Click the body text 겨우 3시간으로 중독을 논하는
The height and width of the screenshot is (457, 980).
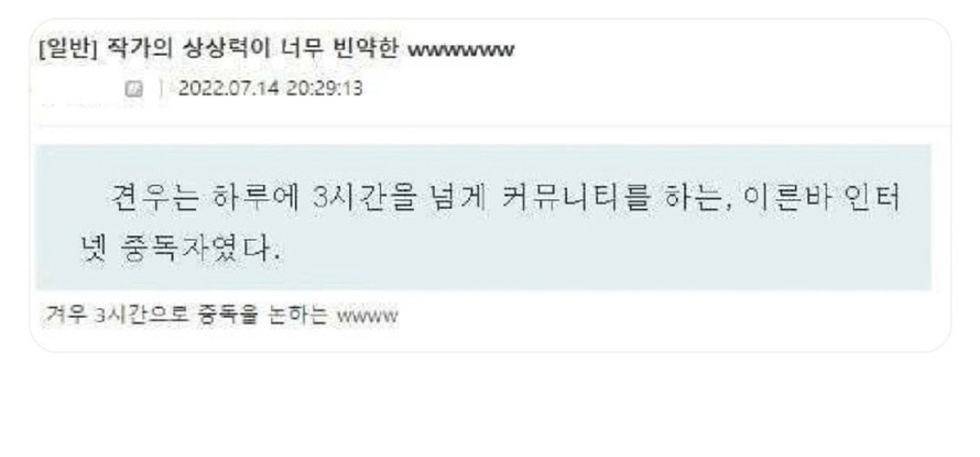[x=186, y=315]
